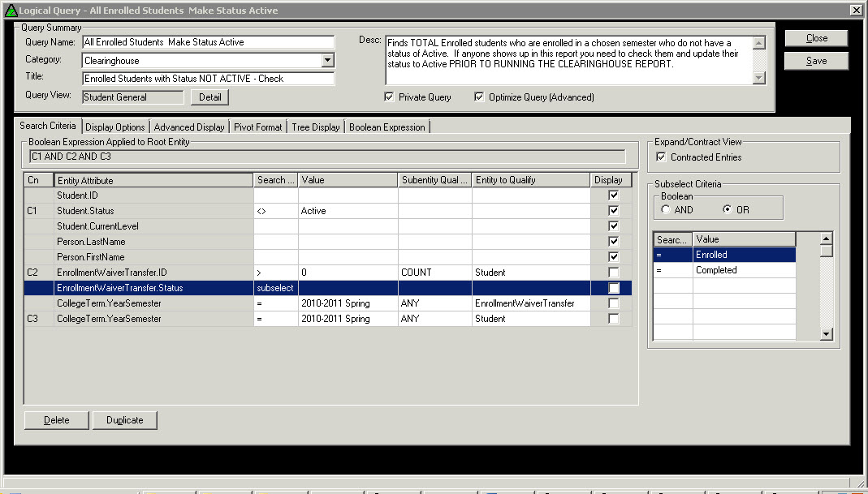Viewport: 868px width, 494px height.
Task: Click the Detail button beside Query View
Action: pos(210,97)
